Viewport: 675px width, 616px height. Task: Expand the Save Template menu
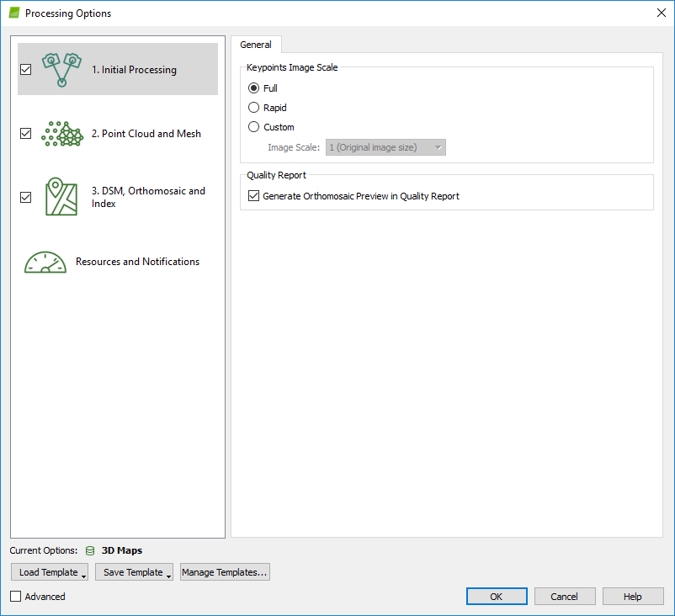pyautogui.click(x=133, y=573)
